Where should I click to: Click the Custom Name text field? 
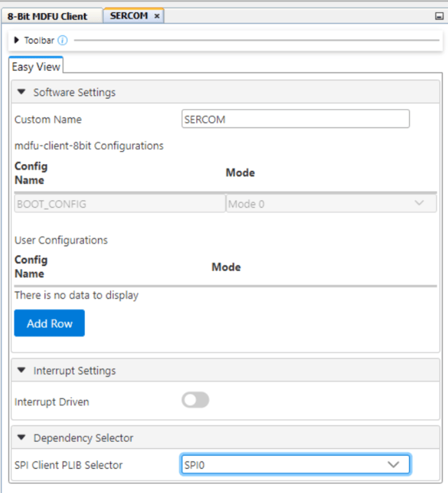pos(296,119)
